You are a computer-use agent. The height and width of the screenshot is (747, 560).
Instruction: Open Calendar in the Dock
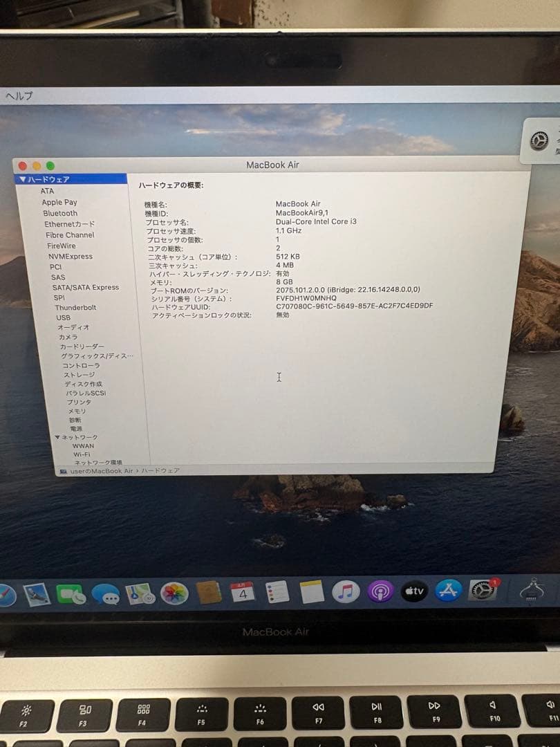(x=243, y=592)
